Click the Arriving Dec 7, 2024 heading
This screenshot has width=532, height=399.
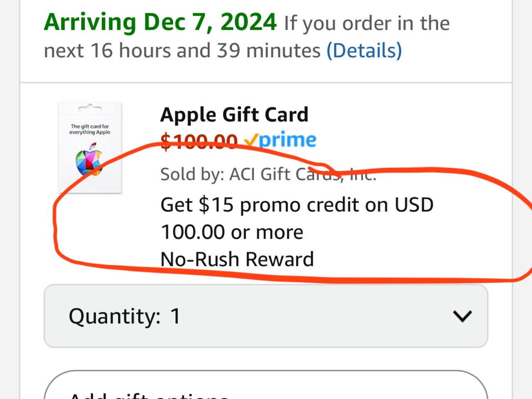pos(160,22)
